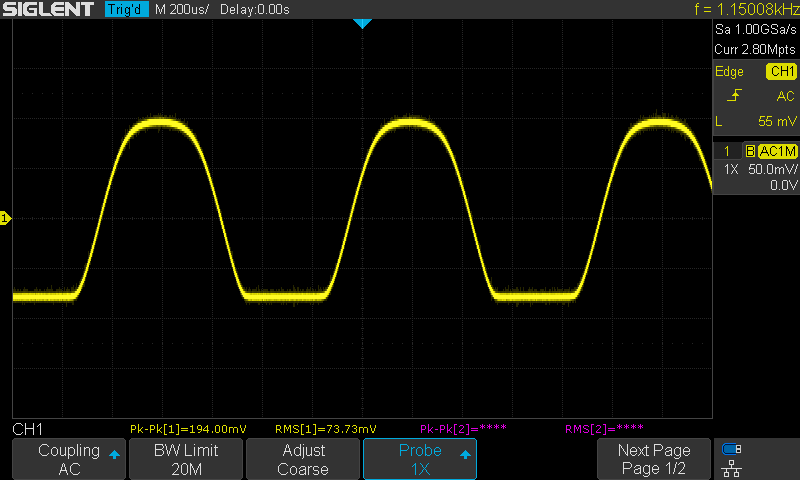The image size is (800, 480).
Task: Click the frequency counter f = 1.15008kHz
Action: (746, 9)
